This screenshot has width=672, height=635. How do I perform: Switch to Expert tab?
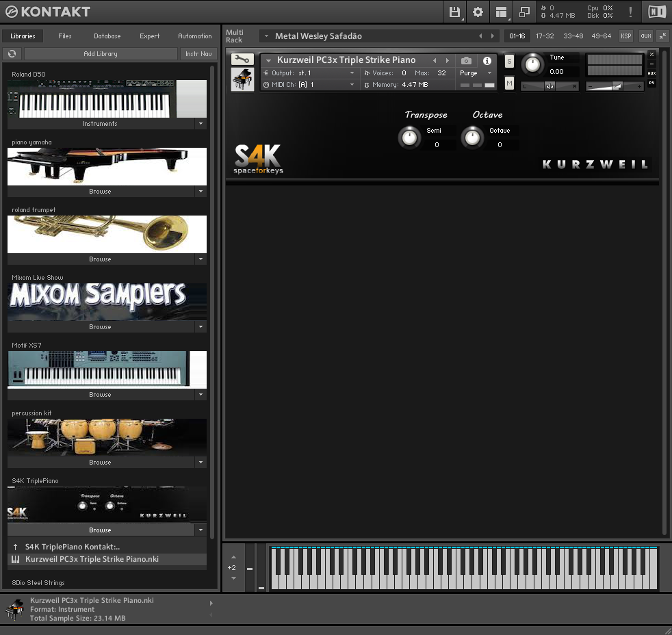point(150,36)
